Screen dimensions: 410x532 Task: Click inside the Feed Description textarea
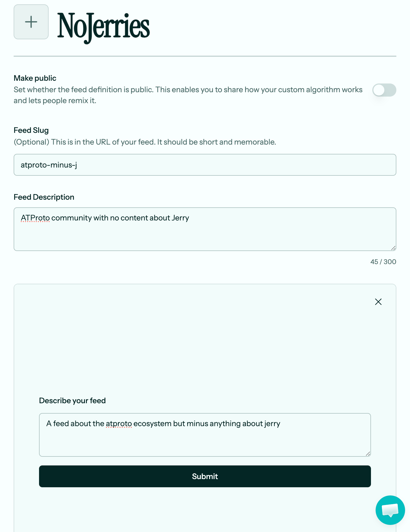point(205,232)
